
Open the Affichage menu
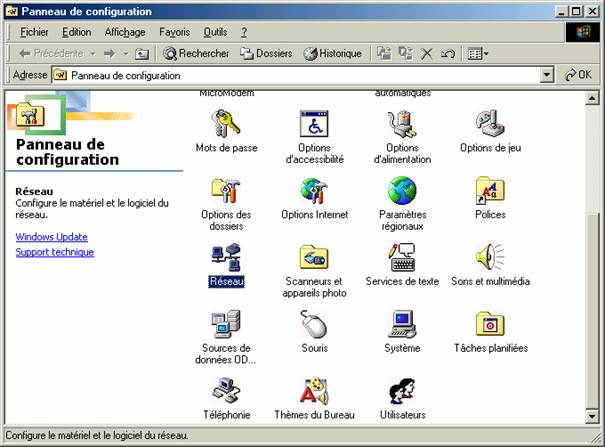(125, 32)
